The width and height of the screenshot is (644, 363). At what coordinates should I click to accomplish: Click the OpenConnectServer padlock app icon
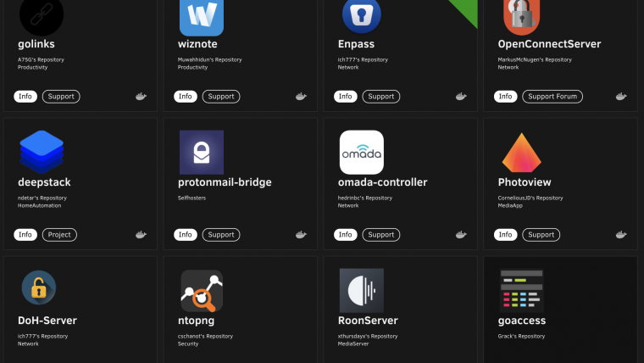(x=522, y=17)
